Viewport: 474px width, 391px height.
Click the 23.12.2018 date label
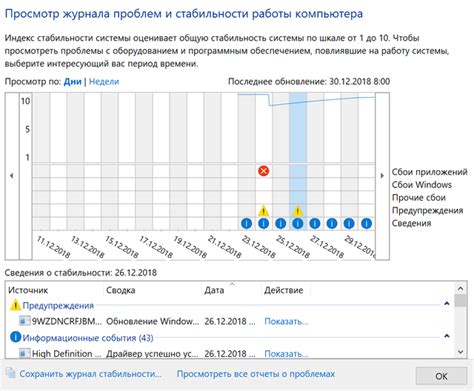[259, 247]
